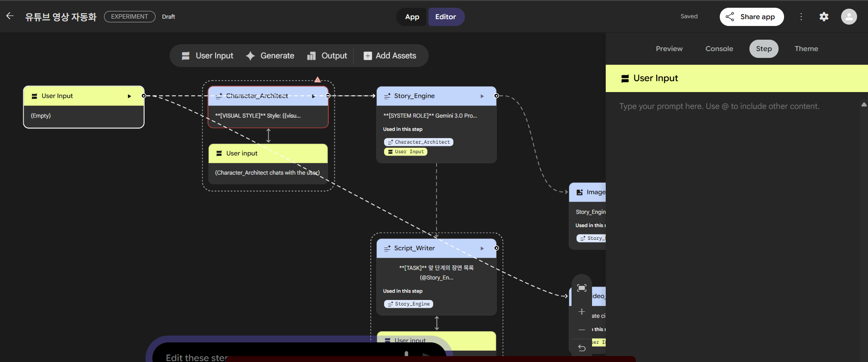Viewport: 868px width, 362px height.
Task: Select the Step tab
Action: point(764,49)
